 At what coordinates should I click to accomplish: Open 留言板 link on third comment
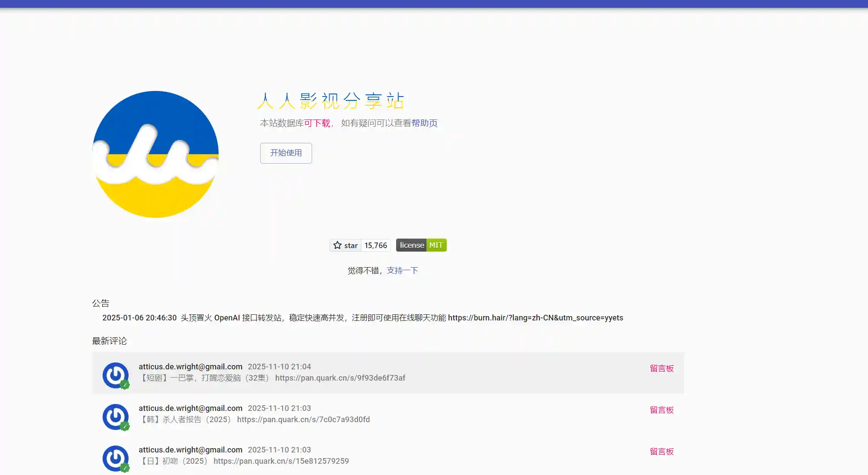pos(661,452)
